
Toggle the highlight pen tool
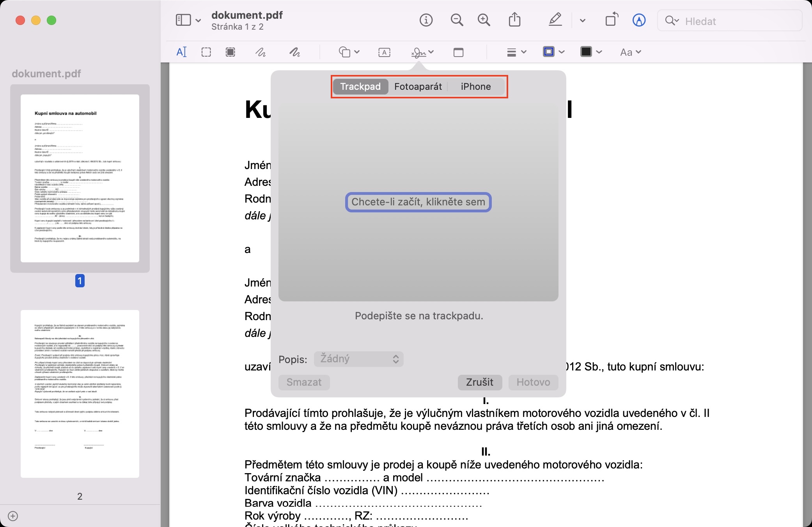tap(555, 20)
